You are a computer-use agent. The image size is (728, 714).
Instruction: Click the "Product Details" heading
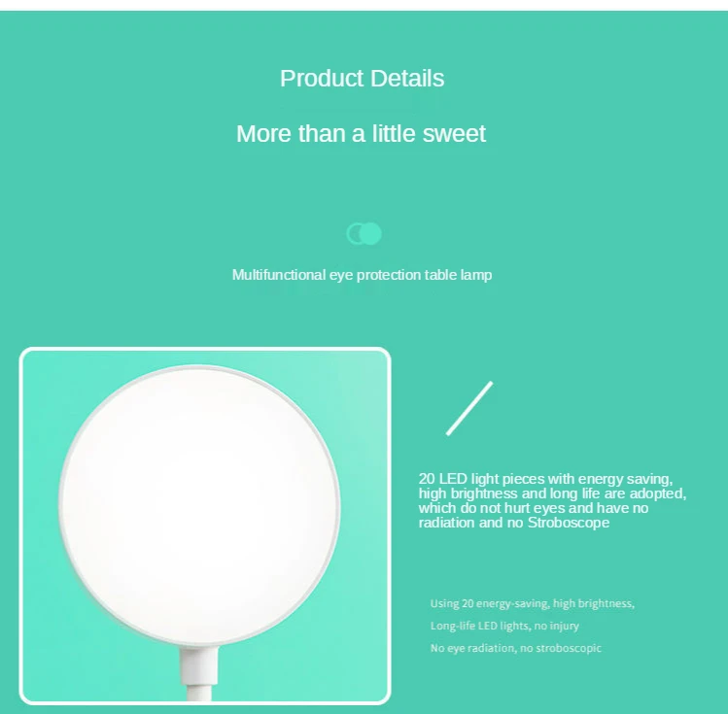click(363, 78)
